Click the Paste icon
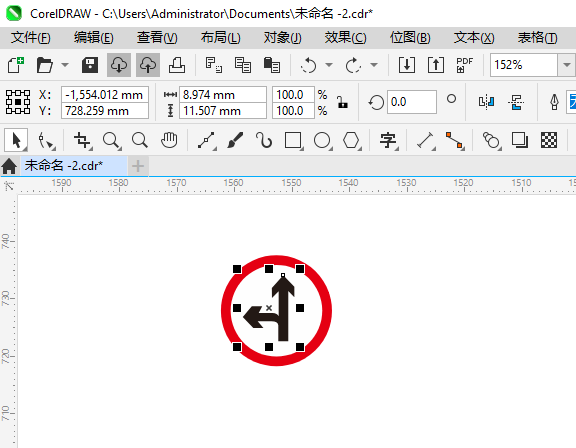The width and height of the screenshot is (576, 448). [272, 65]
